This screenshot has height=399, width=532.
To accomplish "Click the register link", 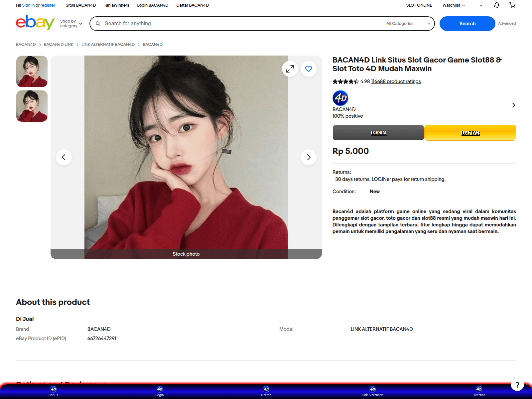I will (48, 5).
